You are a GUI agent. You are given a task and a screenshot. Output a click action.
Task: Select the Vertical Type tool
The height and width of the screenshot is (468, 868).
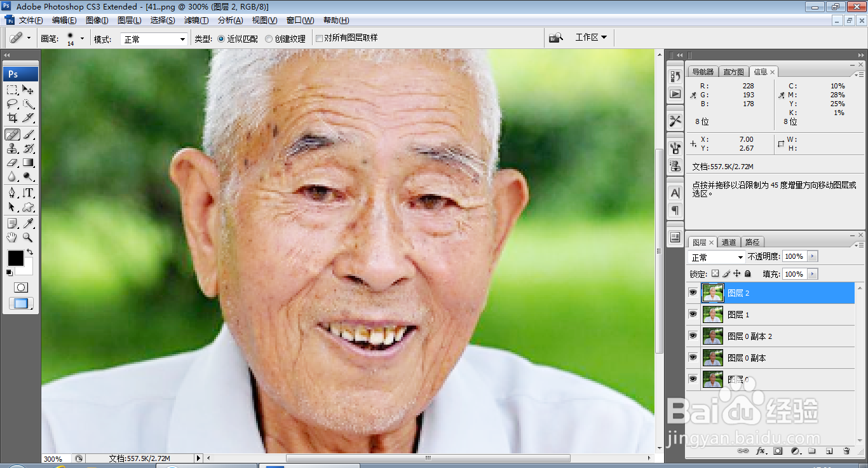[29, 193]
